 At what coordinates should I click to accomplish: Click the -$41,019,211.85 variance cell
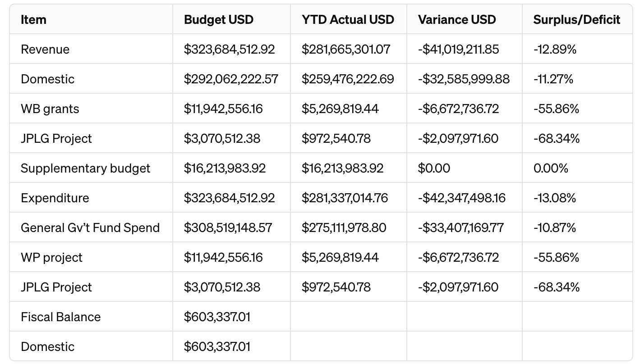pyautogui.click(x=458, y=49)
